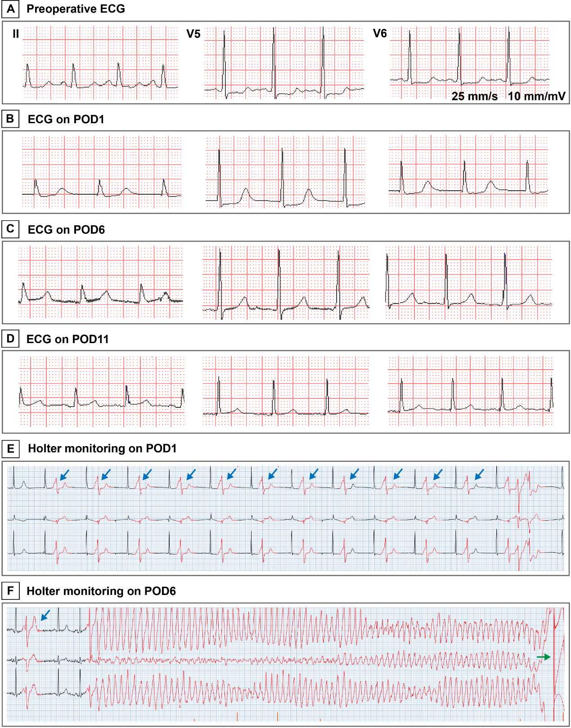Click the green arrow in panel F
Screen dimensions: 571x728
point(544,657)
